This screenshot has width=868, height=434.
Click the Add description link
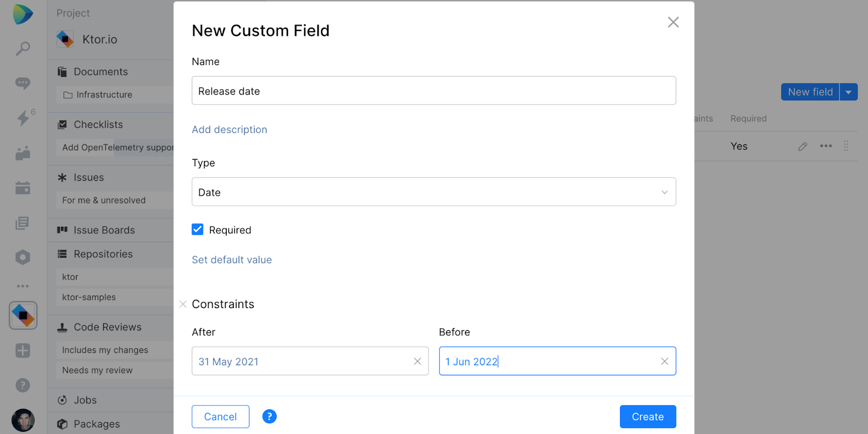[x=229, y=130]
